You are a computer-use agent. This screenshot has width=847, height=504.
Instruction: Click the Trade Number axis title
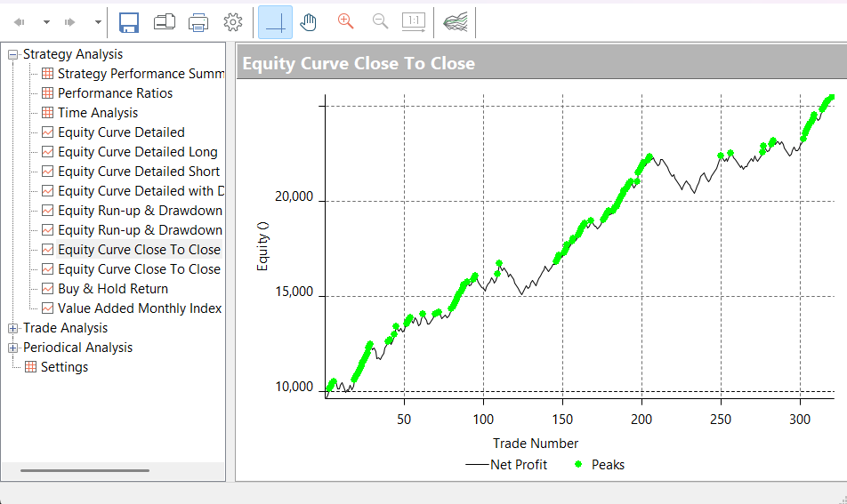point(536,443)
